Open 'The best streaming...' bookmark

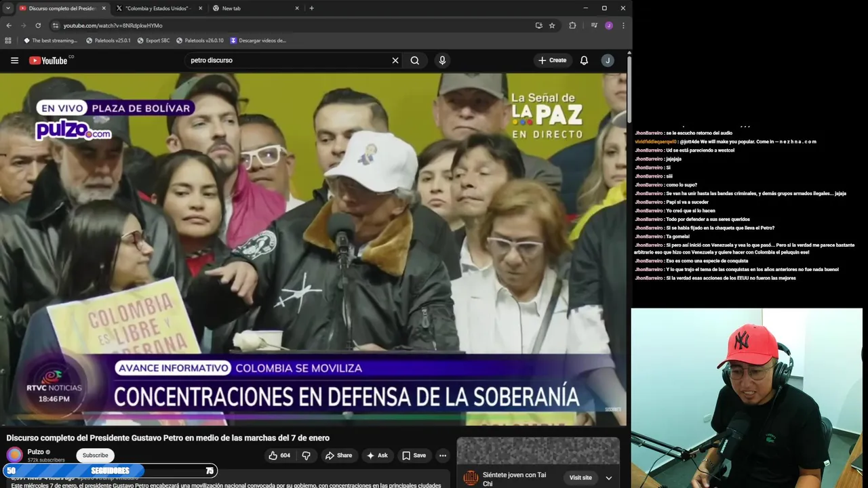pyautogui.click(x=50, y=41)
